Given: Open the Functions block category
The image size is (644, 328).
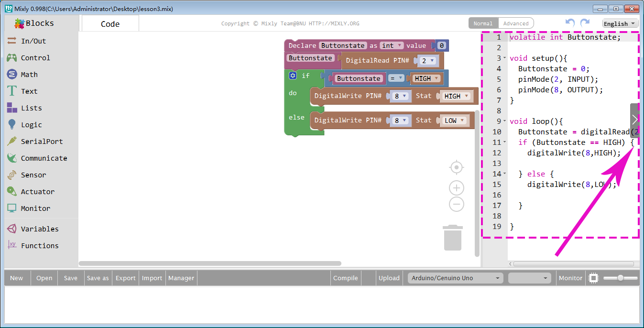Looking at the screenshot, I should [40, 246].
